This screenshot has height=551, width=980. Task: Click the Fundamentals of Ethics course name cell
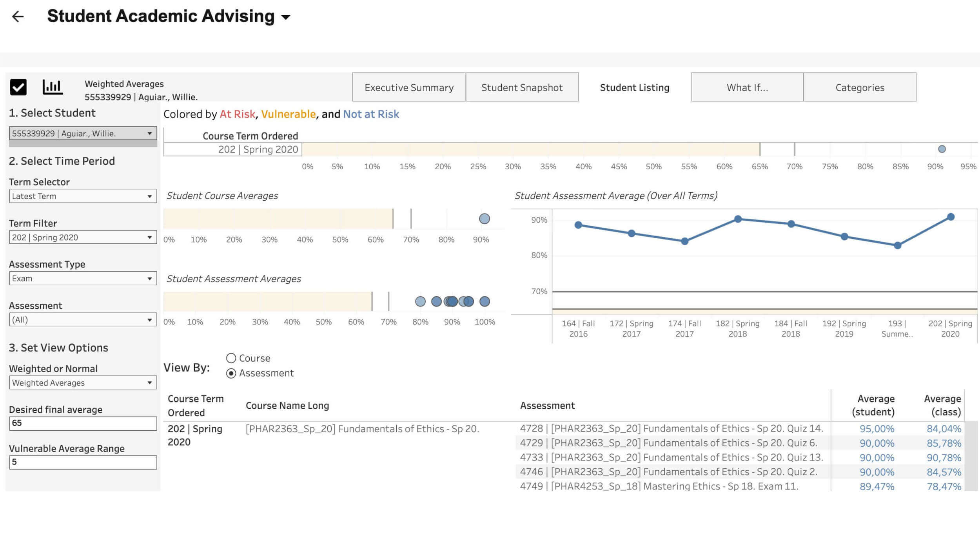click(x=362, y=429)
